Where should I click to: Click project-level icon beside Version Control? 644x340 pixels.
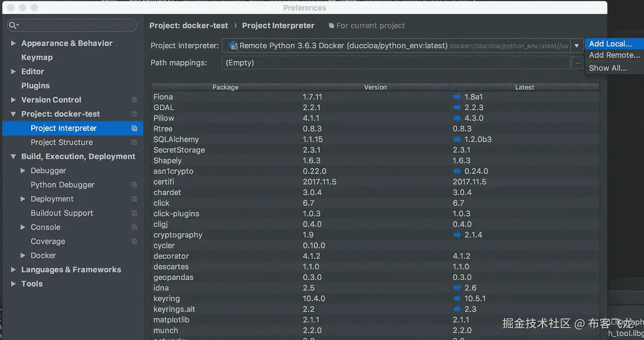pyautogui.click(x=134, y=100)
